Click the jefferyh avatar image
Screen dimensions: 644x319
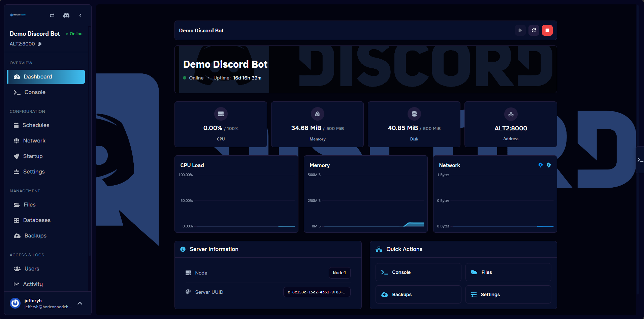15,303
